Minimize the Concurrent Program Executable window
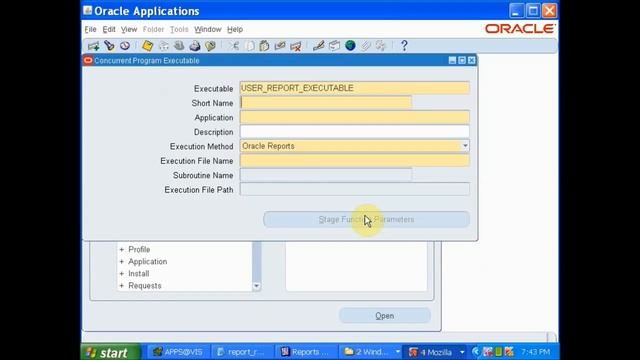The image size is (640, 360). click(452, 60)
